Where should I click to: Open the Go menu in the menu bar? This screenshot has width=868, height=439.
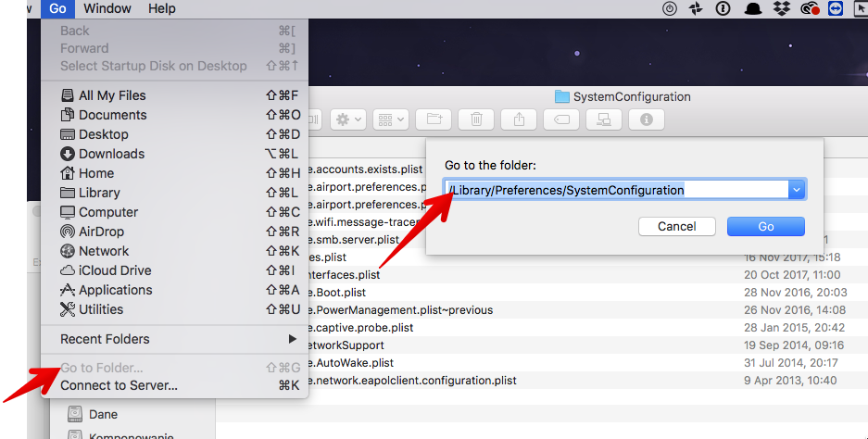pyautogui.click(x=57, y=9)
